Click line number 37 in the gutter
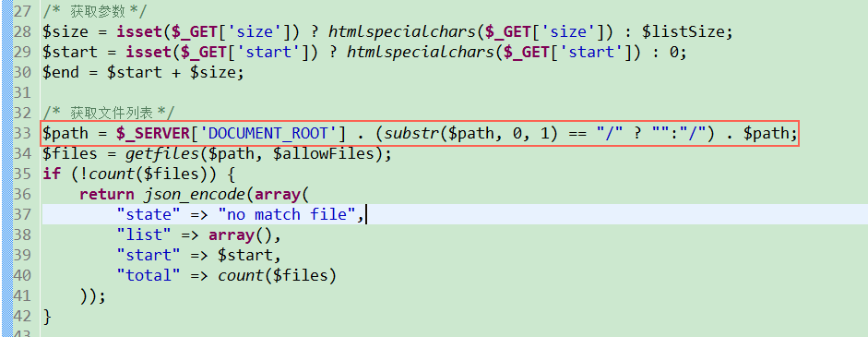This screenshot has width=868, height=337. coord(22,214)
